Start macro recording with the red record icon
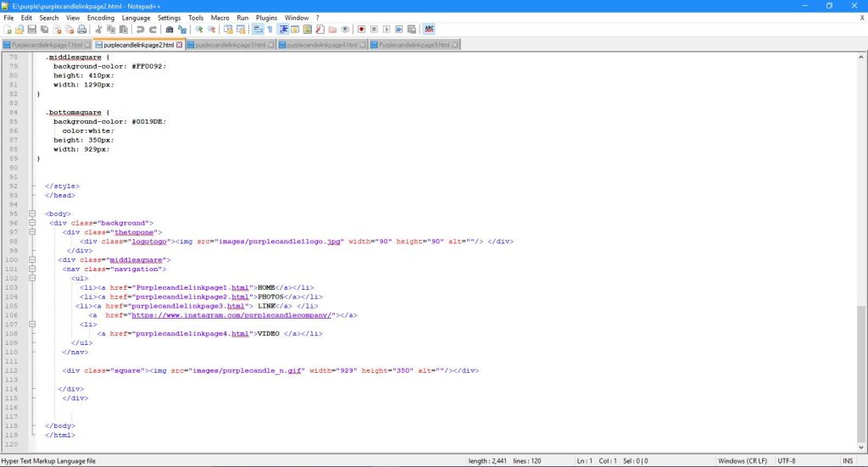The height and width of the screenshot is (467, 868). (x=361, y=29)
